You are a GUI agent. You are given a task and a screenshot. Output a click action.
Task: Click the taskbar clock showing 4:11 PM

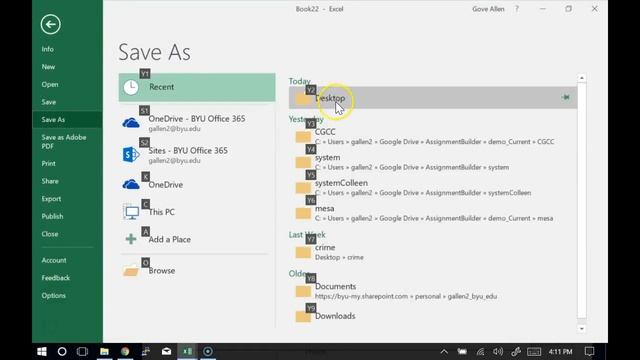(560, 351)
